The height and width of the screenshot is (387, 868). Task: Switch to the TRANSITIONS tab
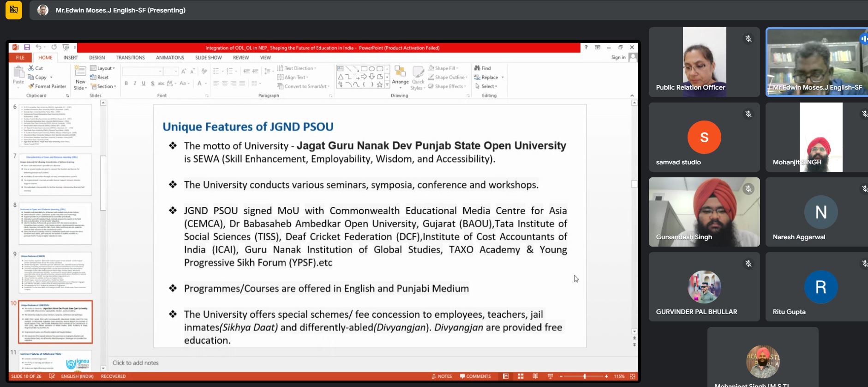pos(130,58)
